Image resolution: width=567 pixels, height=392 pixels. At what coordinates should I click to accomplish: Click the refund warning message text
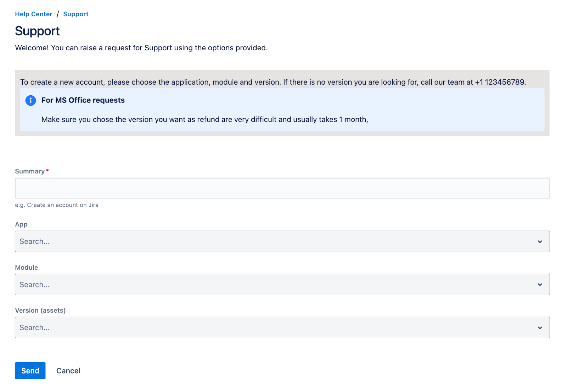tap(205, 119)
